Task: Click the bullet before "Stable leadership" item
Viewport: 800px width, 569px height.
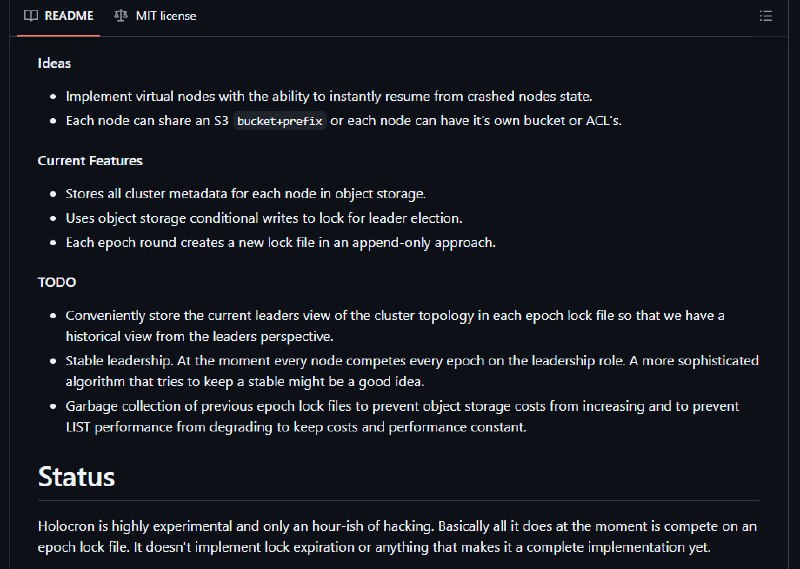Action: pyautogui.click(x=53, y=361)
